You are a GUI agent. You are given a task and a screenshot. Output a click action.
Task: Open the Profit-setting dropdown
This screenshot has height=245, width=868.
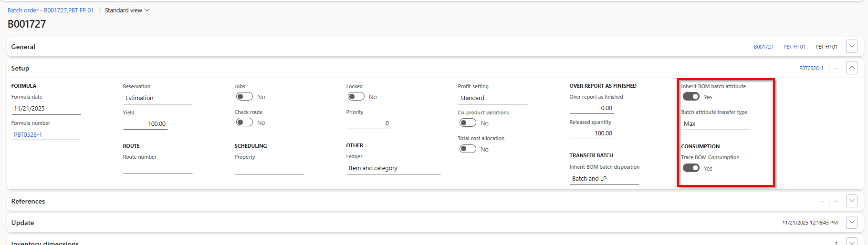tap(492, 98)
